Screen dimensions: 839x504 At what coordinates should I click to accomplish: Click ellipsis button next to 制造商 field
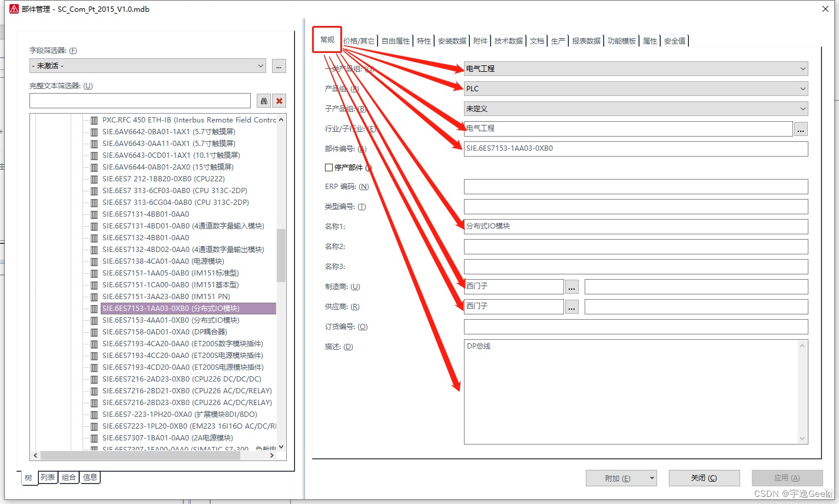point(571,287)
